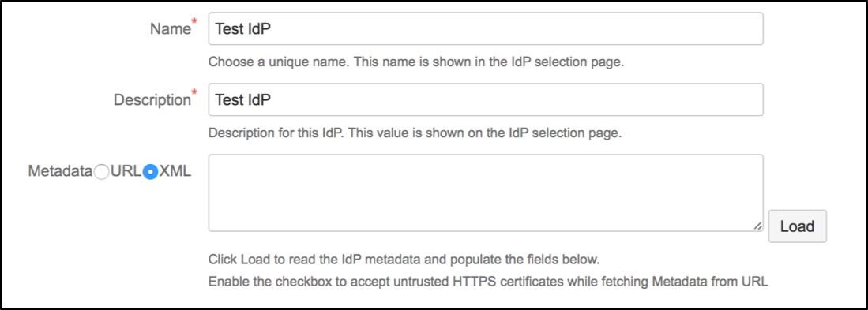Viewport: 868px width, 310px height.
Task: Click the 'Choose a unique name' hint text
Action: click(x=416, y=62)
